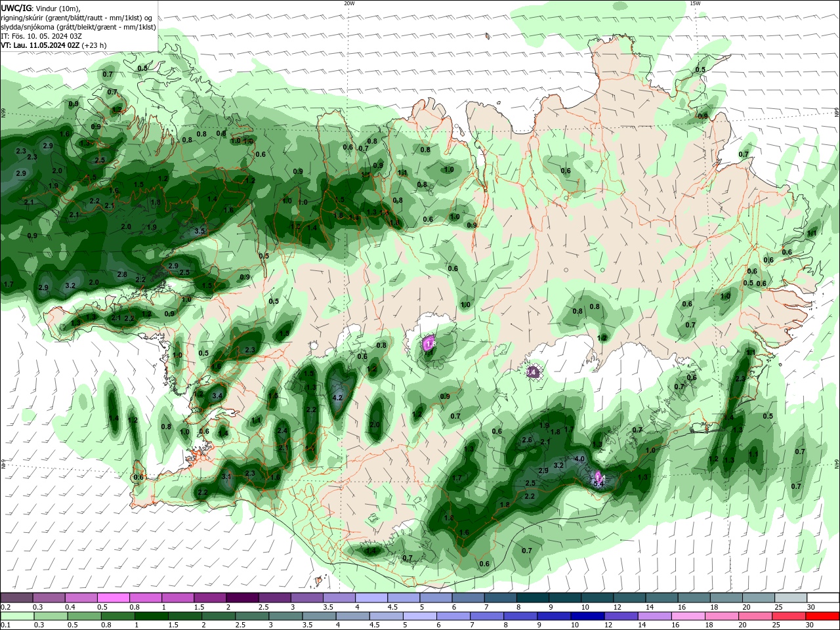Click the '4.0' rainfall value in the southeast
The width and height of the screenshot is (840, 630).
click(x=579, y=459)
